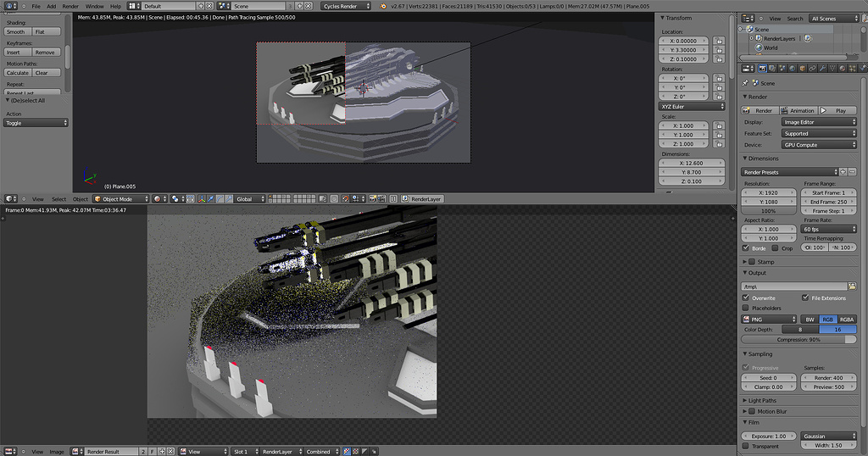868x456 pixels.
Task: Open the Modifiers properties tab (wrench icon)
Action: (x=822, y=68)
